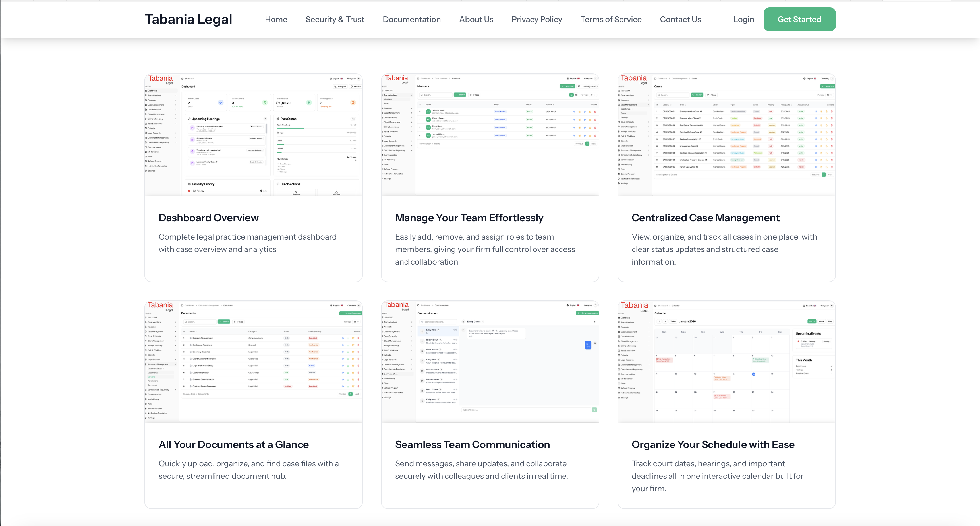Click the key reset-password icon for Linda Davis

[585, 127]
